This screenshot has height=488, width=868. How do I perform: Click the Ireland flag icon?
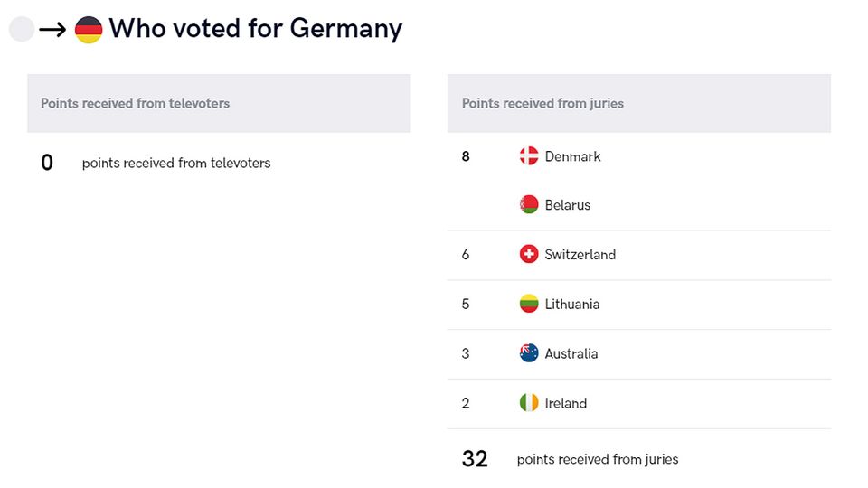click(x=529, y=403)
